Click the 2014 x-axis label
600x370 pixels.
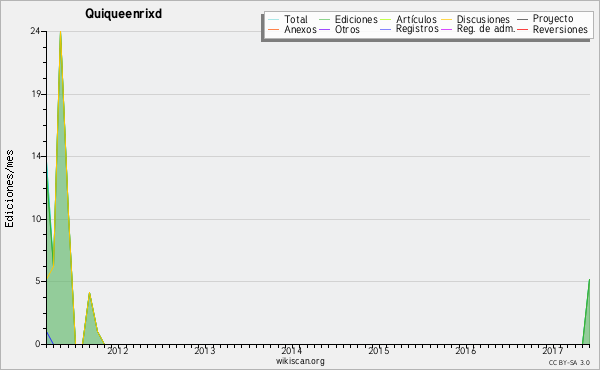[292, 350]
